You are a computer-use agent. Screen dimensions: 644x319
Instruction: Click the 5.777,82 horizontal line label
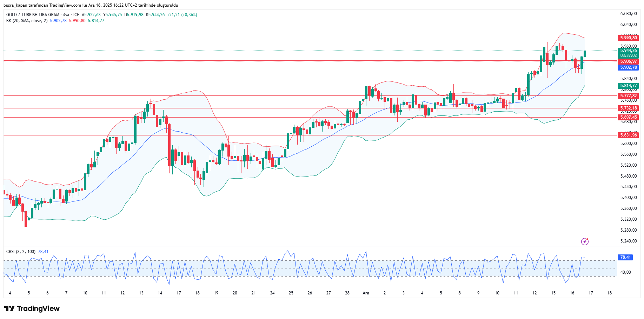click(x=628, y=96)
